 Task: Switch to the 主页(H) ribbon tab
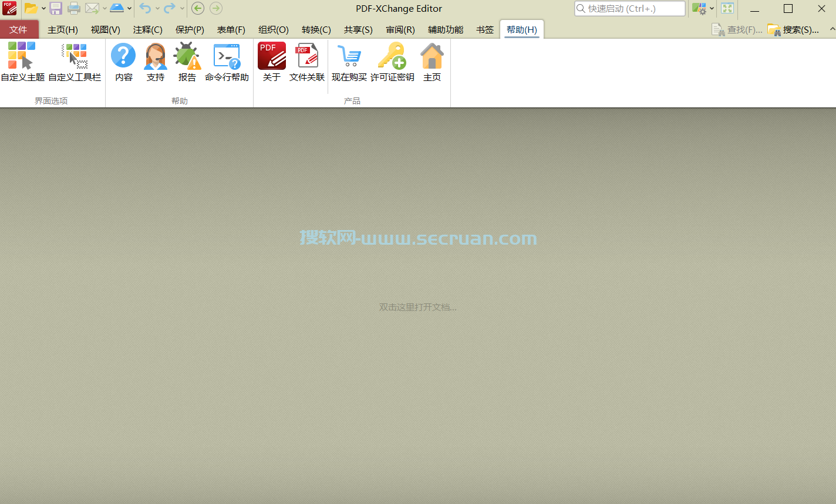[63, 30]
